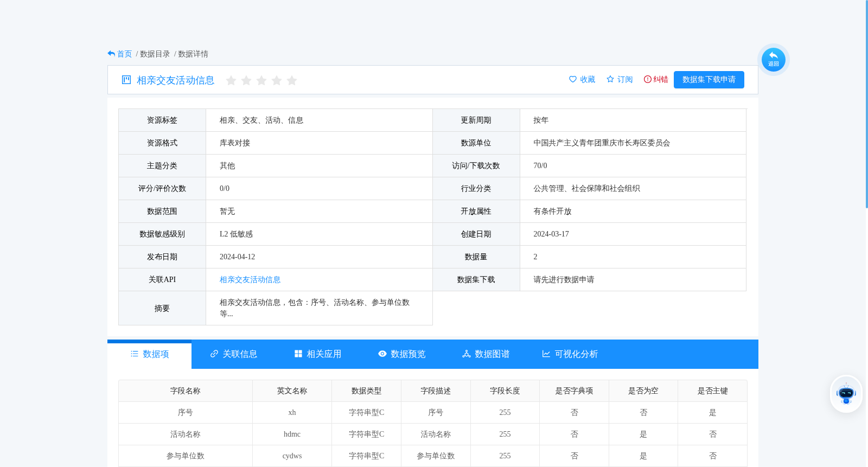Click the xh English name cell
The width and height of the screenshot is (868, 467).
[x=292, y=412]
